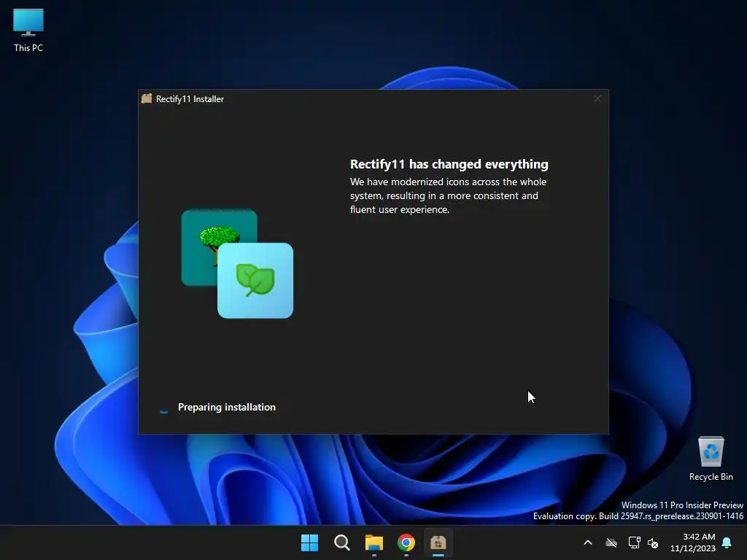This screenshot has width=747, height=560.
Task: Click the new leaf icon illustration
Action: pyautogui.click(x=255, y=281)
